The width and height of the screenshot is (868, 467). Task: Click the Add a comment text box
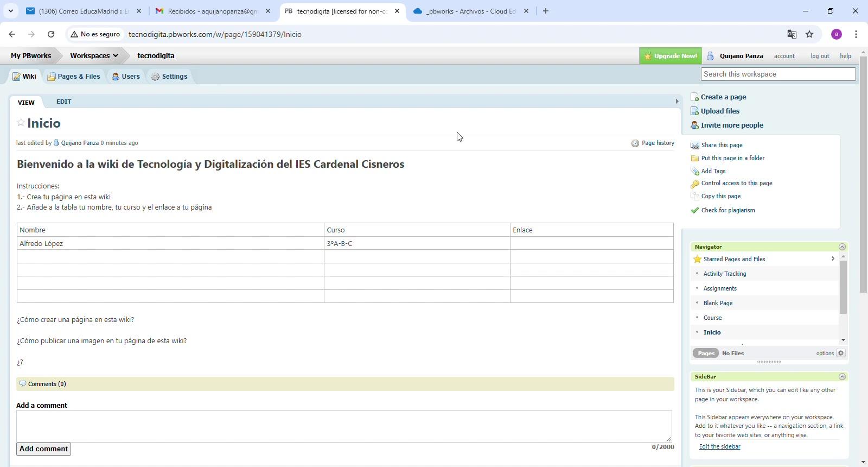click(344, 426)
